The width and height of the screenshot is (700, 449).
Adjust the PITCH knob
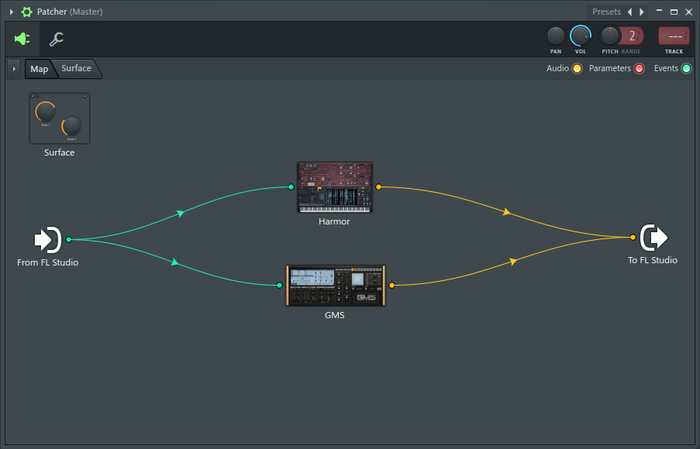(x=609, y=36)
